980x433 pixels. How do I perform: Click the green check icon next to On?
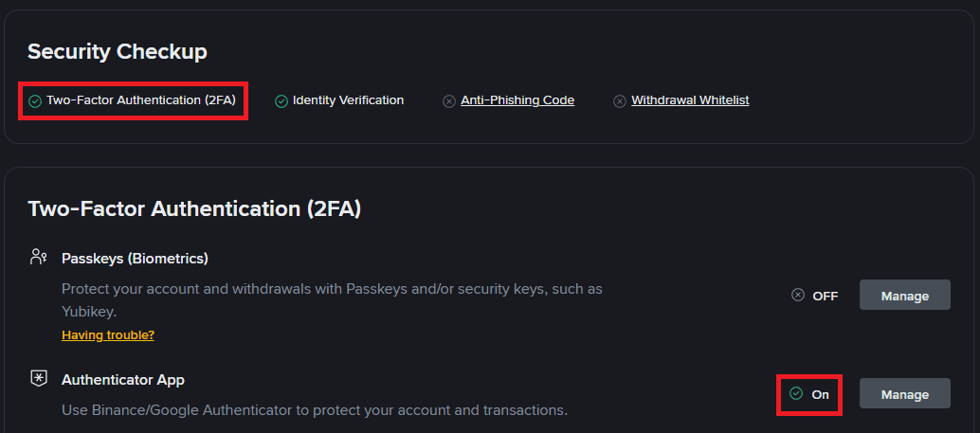[796, 393]
